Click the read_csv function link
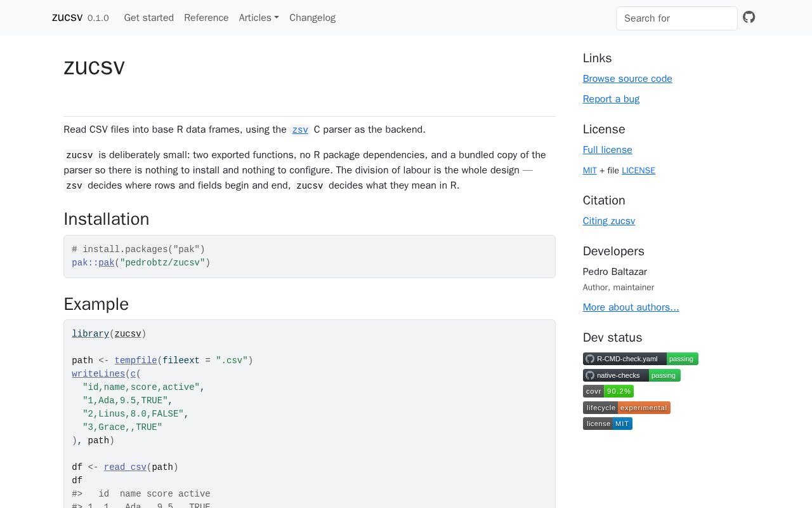Screen dimensions: 812x508 pos(125,467)
